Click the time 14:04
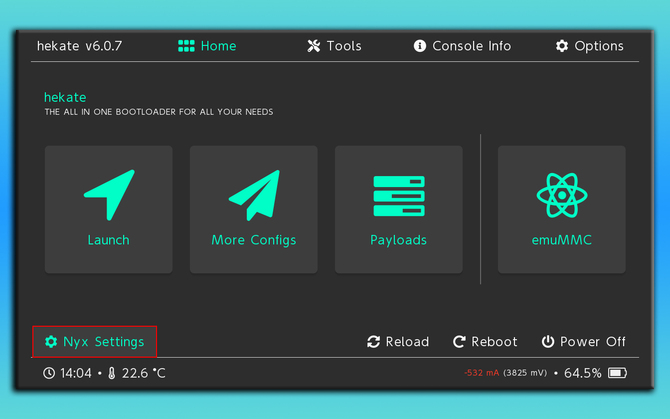This screenshot has width=670, height=419. click(x=76, y=373)
